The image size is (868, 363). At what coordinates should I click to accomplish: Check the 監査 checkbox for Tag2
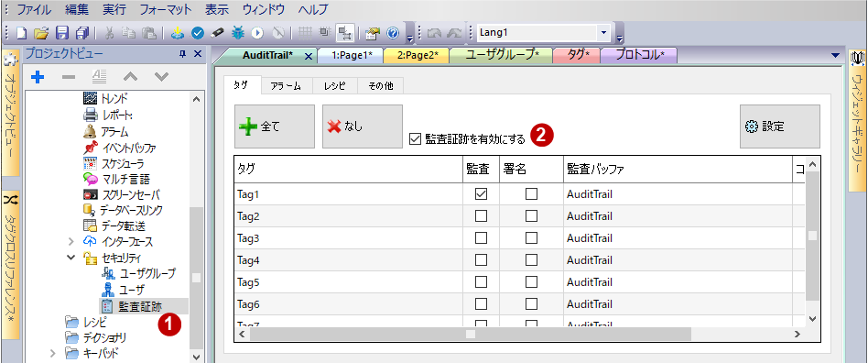click(x=481, y=216)
